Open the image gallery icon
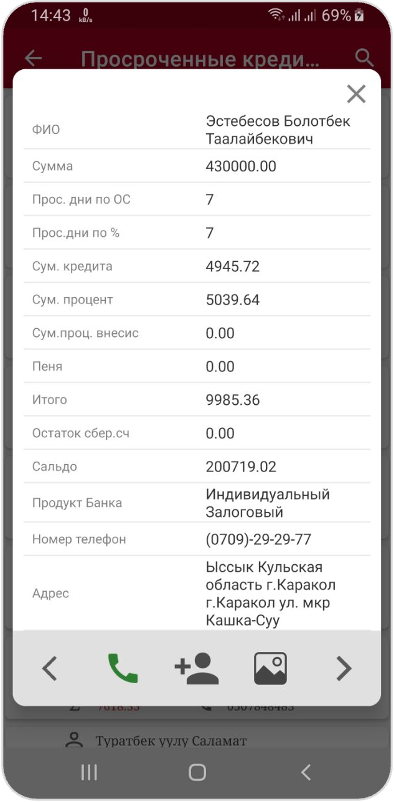 coord(270,668)
